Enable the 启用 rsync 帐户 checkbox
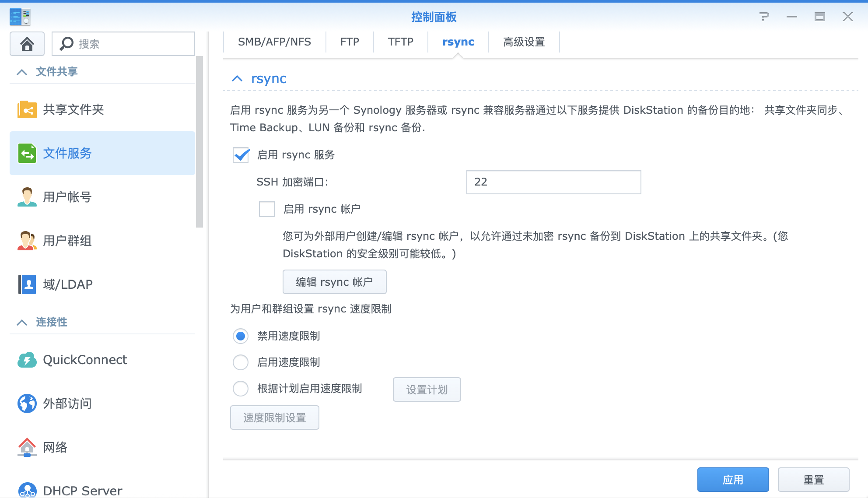 267,209
